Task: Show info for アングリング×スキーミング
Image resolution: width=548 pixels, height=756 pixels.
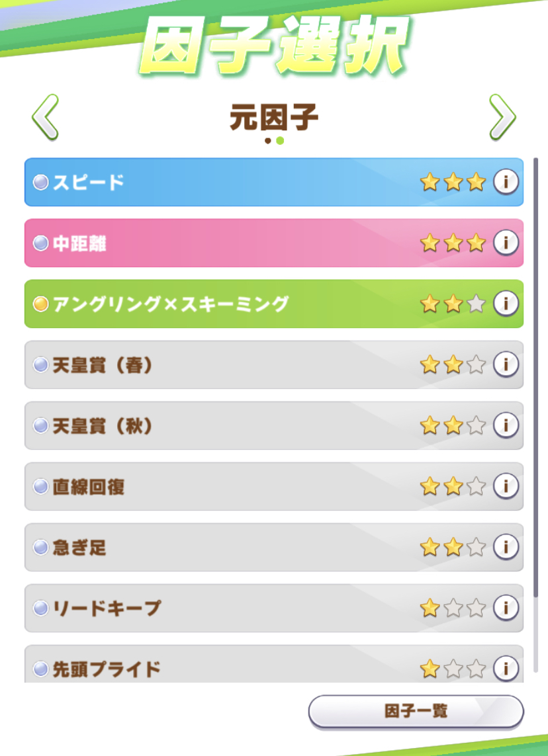Action: pyautogui.click(x=506, y=304)
